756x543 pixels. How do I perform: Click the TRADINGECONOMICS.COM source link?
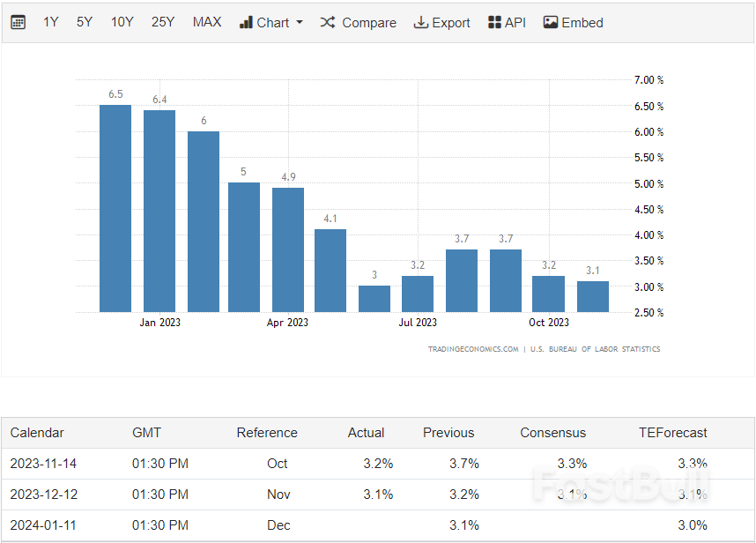click(x=473, y=349)
